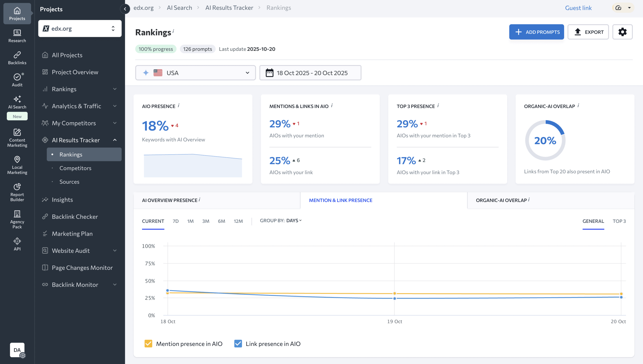Open the API icon in the left rail
643x364 pixels.
[17, 241]
